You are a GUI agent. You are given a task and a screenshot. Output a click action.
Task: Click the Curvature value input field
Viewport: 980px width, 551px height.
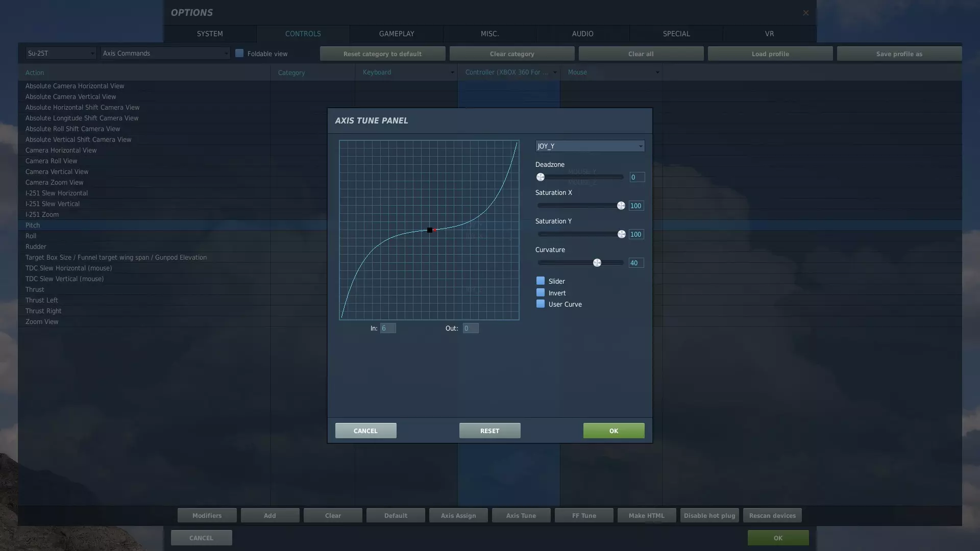click(x=636, y=263)
